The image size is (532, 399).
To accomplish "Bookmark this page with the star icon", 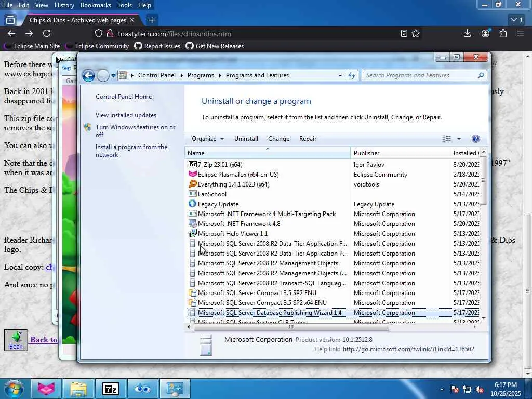I will point(416,34).
